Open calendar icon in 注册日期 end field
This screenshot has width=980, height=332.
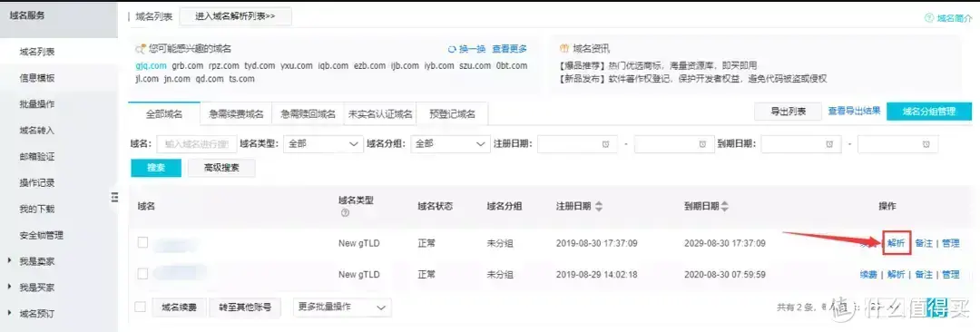click(702, 144)
